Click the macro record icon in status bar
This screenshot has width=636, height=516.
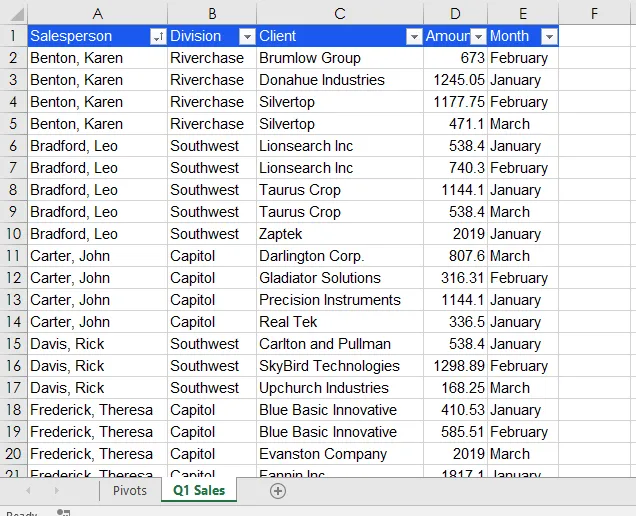point(64,512)
